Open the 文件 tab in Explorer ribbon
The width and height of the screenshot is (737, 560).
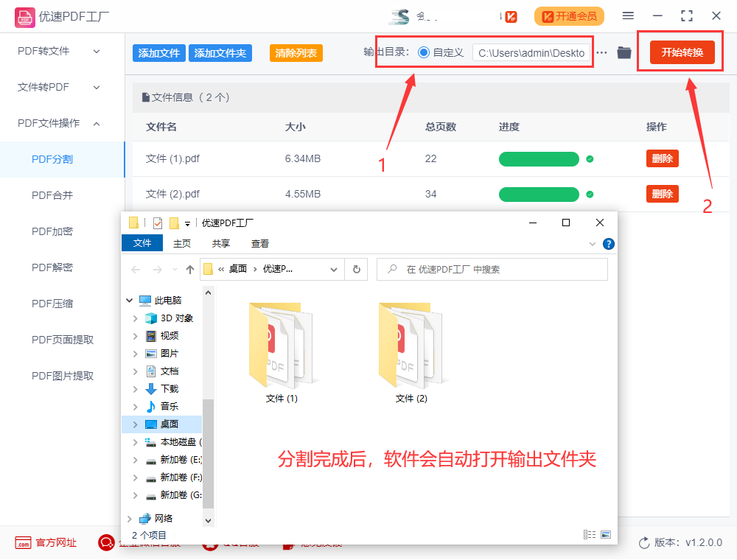[142, 243]
